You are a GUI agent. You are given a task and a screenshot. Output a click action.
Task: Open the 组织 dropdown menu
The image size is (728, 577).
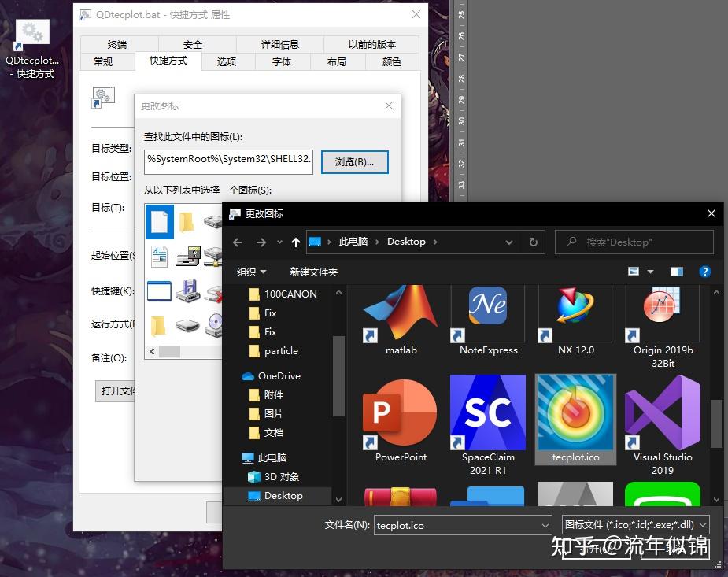251,271
